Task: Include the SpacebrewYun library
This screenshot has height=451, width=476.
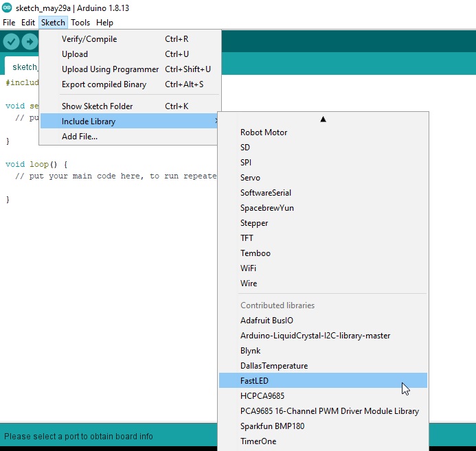Action: [323, 208]
